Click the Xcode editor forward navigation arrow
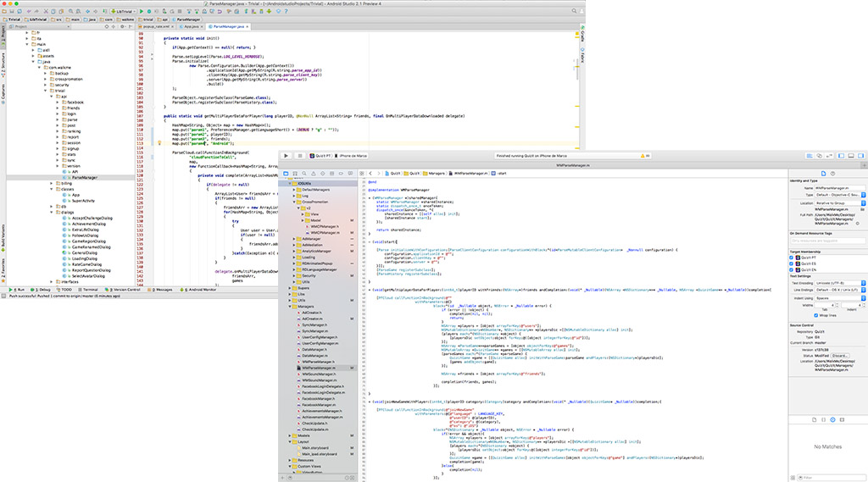The image size is (868, 482). coord(379,173)
